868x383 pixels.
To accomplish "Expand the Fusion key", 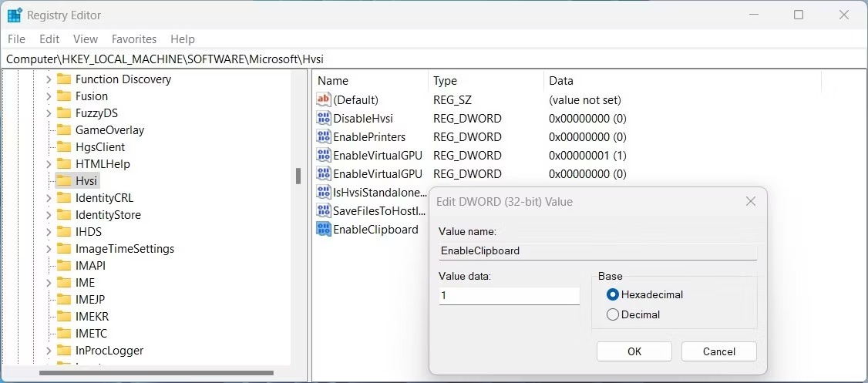I will tap(49, 96).
